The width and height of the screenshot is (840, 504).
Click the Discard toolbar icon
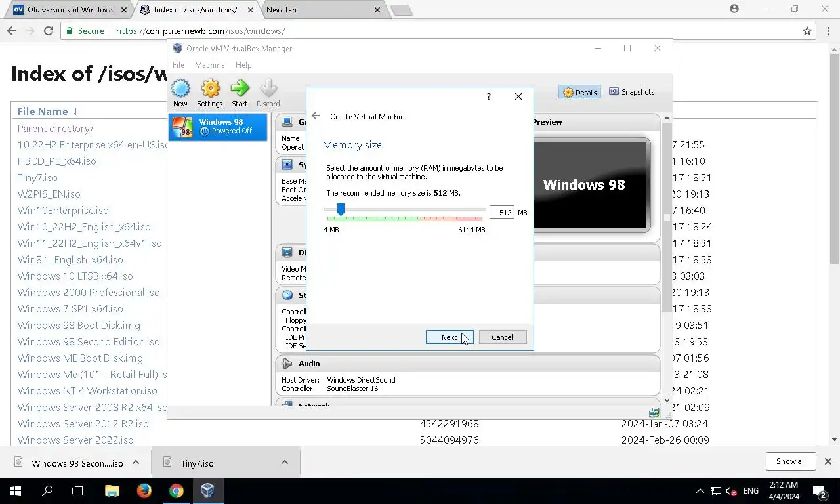[268, 93]
